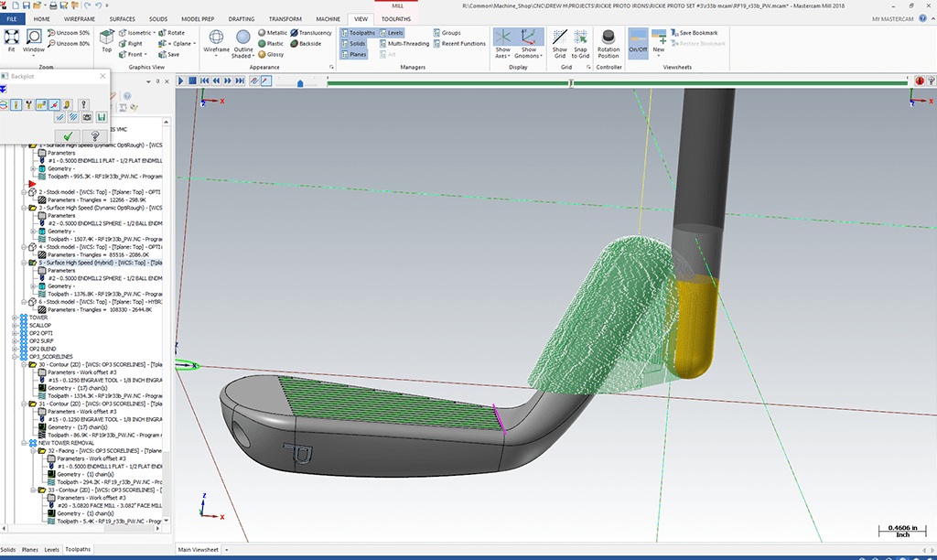The height and width of the screenshot is (560, 937).
Task: Click Save Bookmark in Viewsheets
Action: (694, 33)
